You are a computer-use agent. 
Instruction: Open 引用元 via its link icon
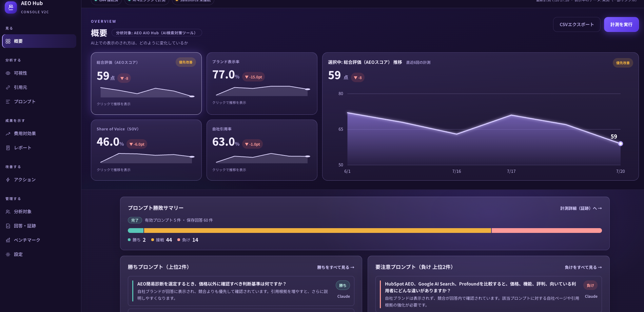8,87
